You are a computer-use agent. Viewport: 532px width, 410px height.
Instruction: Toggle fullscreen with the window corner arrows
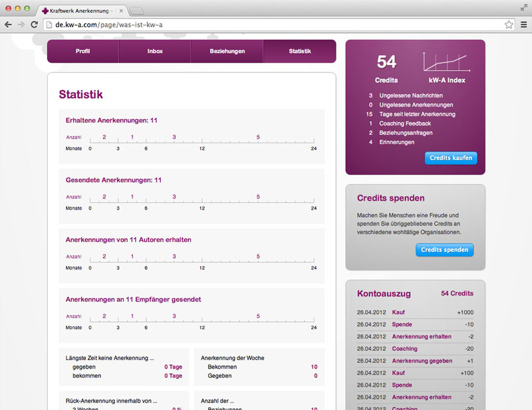[x=523, y=7]
